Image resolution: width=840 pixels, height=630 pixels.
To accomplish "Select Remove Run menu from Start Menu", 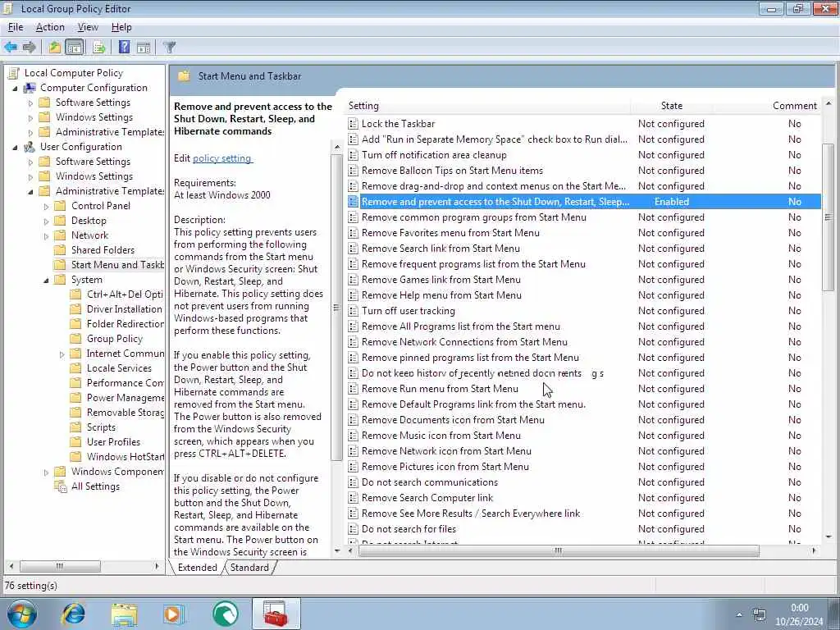I will [440, 389].
